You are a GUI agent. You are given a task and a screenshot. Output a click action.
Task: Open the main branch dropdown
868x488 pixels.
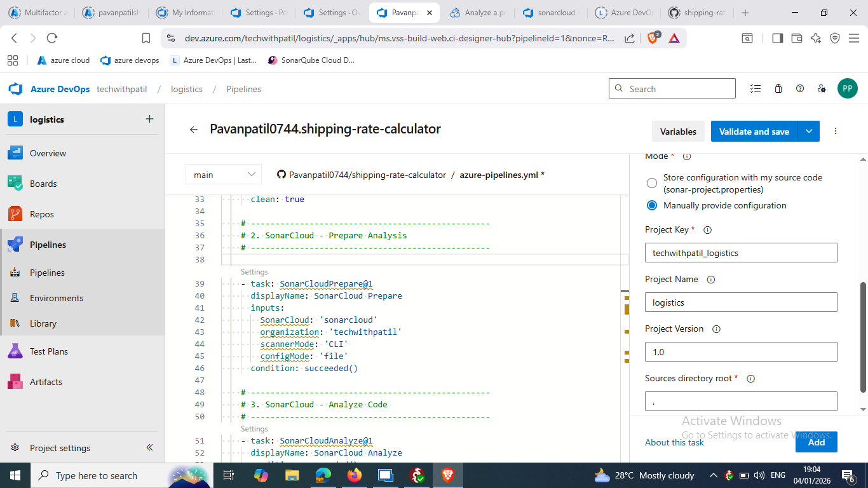(x=224, y=175)
